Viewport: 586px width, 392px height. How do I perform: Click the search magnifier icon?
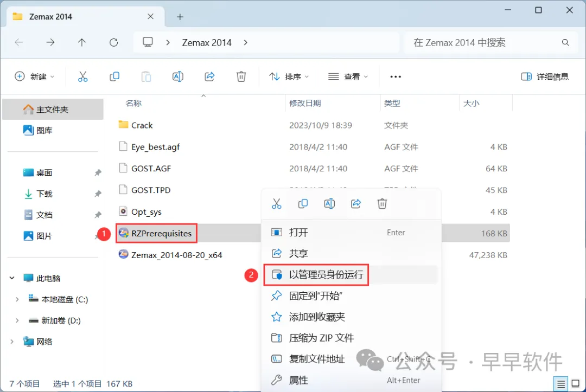pos(565,42)
